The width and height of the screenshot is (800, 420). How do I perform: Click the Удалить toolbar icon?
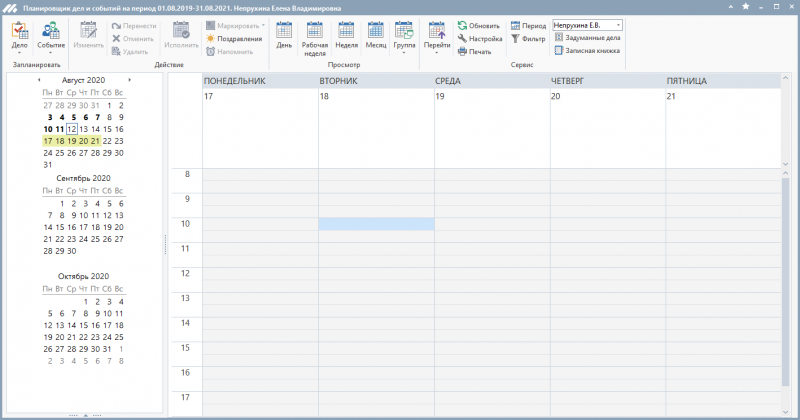pos(116,52)
